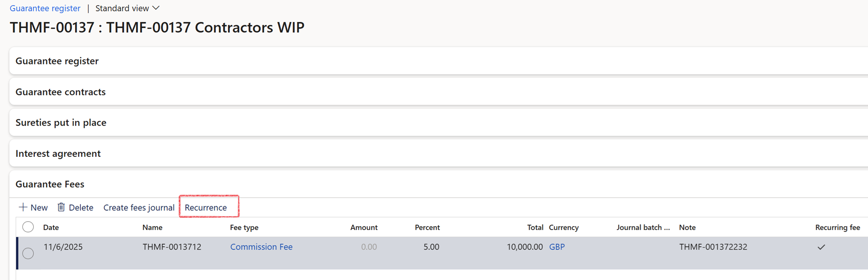
Task: Click Create fees journal
Action: pyautogui.click(x=139, y=208)
